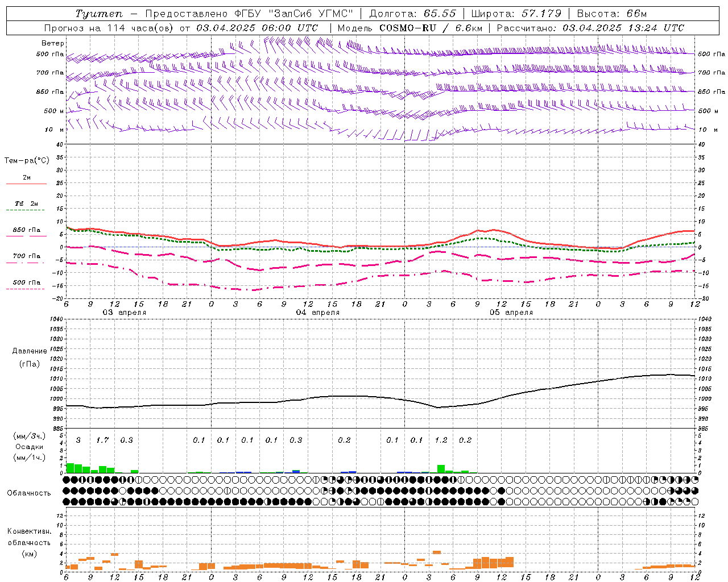728x582 pixels.
Task: Select the "Широта: 57.179" header field
Action: click(x=516, y=14)
